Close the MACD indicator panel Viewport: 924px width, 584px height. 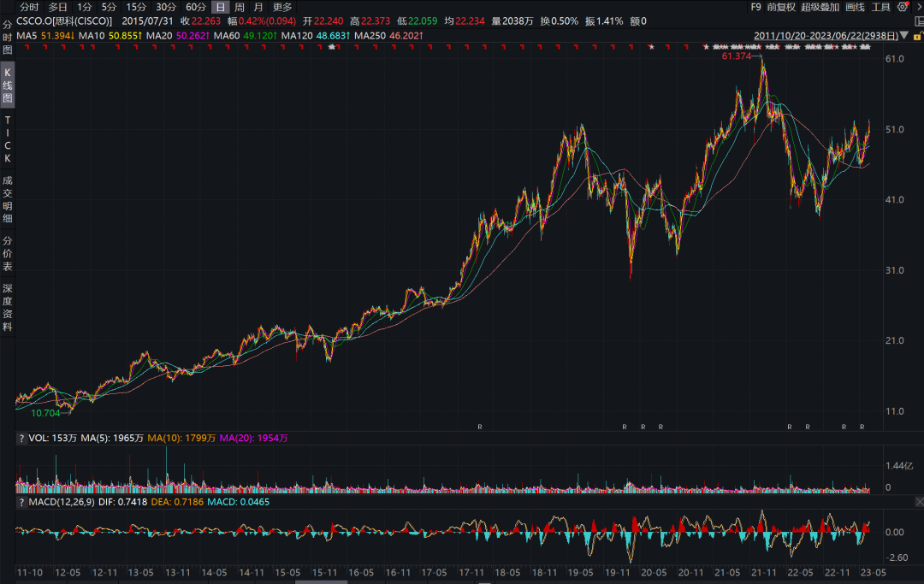pyautogui.click(x=919, y=502)
